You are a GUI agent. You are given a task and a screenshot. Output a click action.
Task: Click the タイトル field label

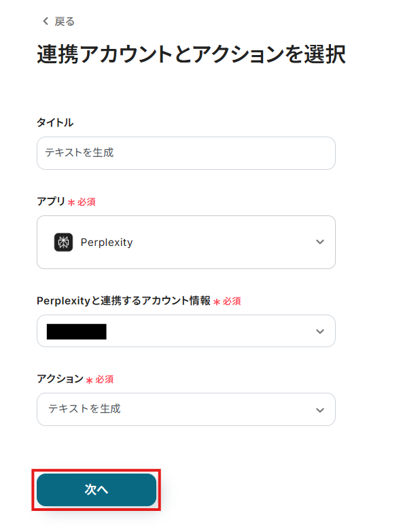(x=55, y=122)
